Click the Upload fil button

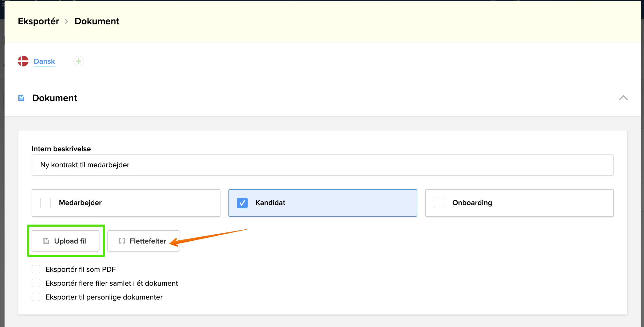(x=66, y=241)
